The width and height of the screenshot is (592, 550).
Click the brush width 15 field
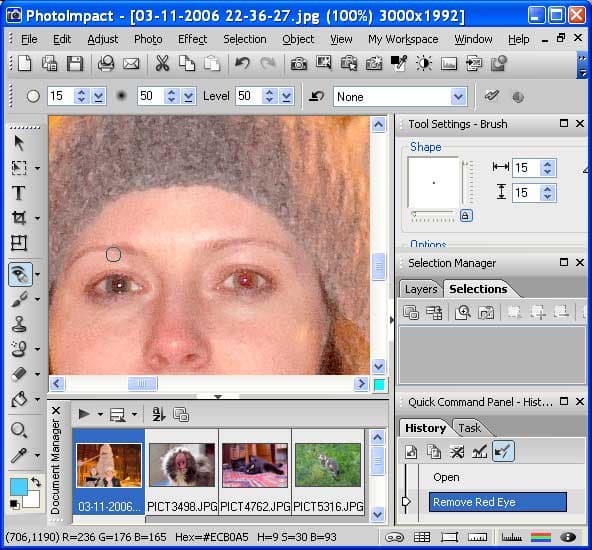(525, 168)
